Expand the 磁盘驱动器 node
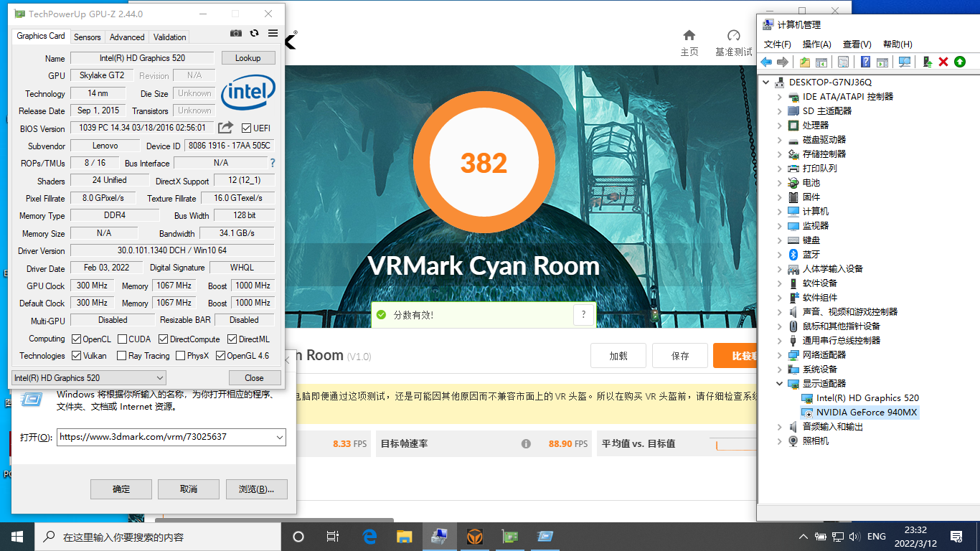The image size is (980, 551). click(x=780, y=139)
